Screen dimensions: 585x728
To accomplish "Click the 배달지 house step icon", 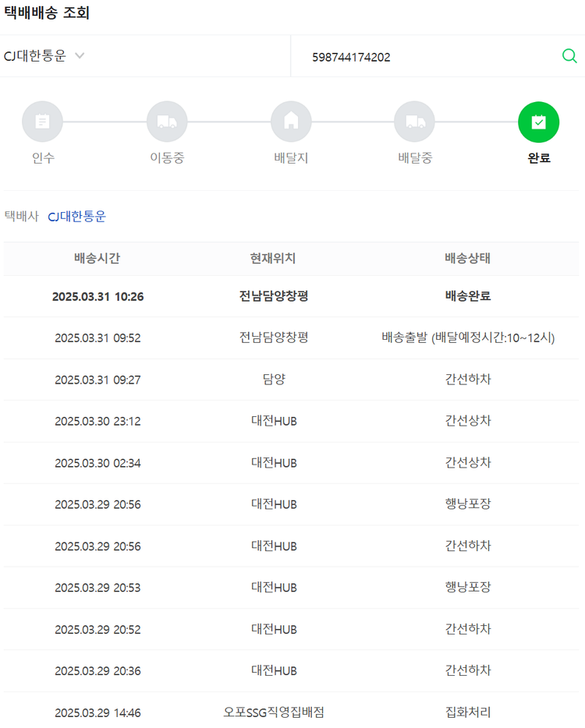I will (291, 122).
